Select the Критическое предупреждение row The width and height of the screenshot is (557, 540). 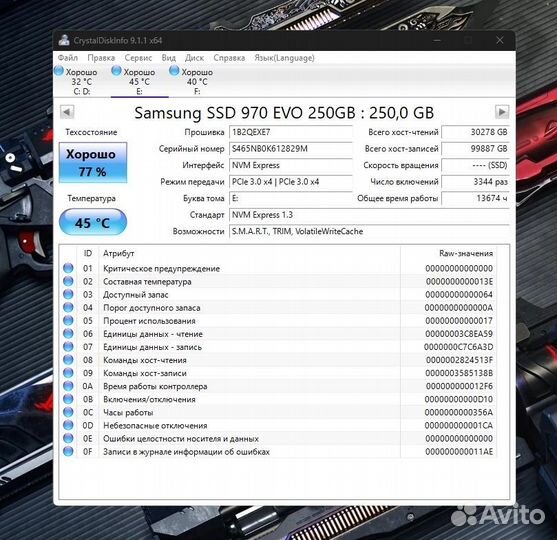click(278, 268)
